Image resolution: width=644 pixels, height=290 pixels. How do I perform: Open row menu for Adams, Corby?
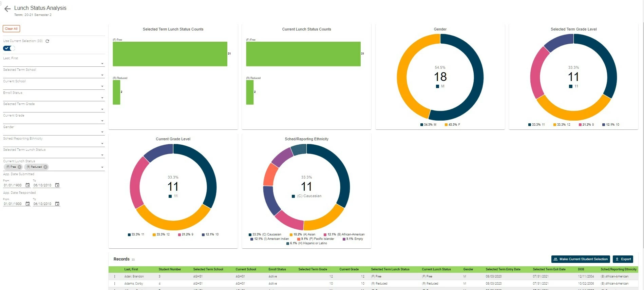click(115, 284)
